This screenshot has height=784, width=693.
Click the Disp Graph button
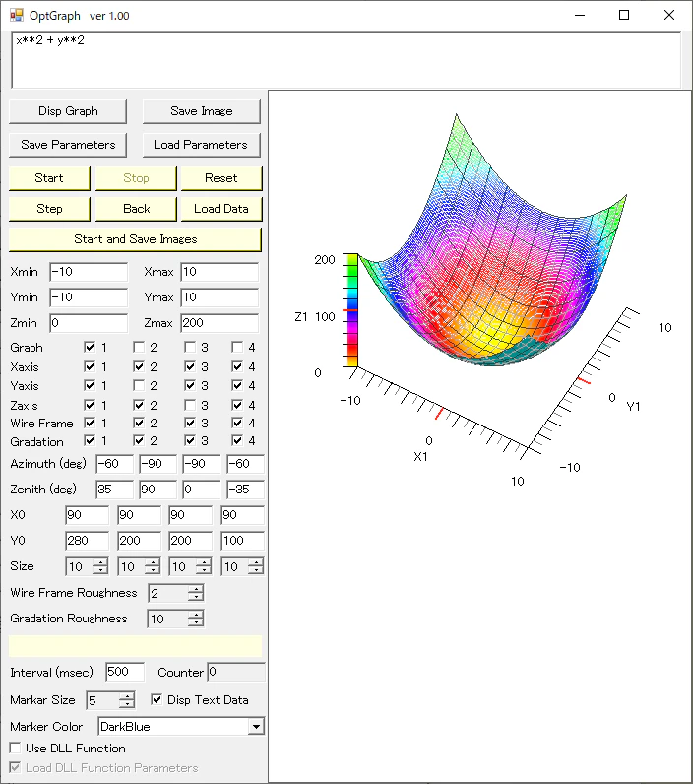(x=68, y=111)
